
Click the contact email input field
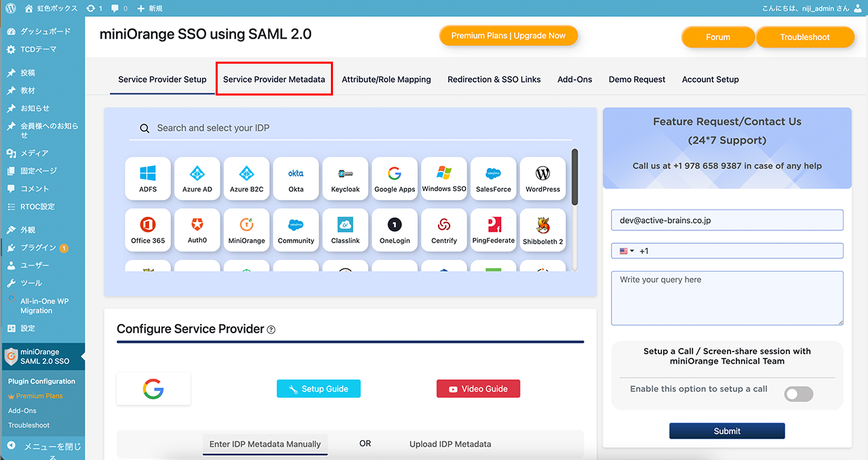pos(727,220)
